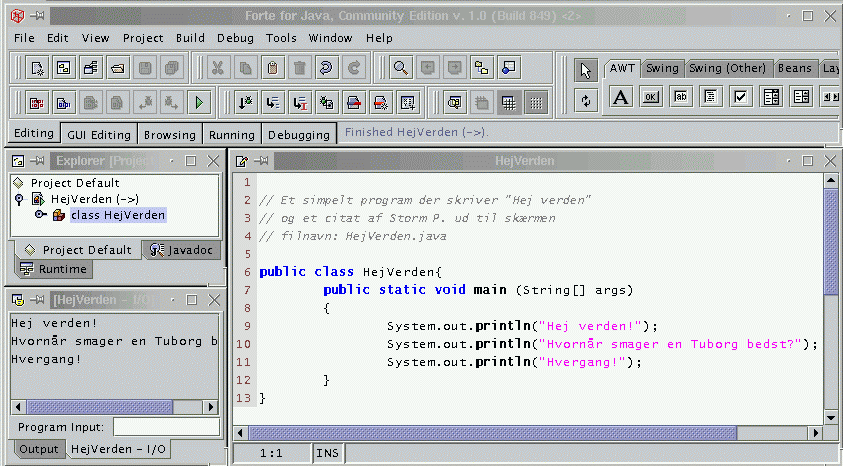The width and height of the screenshot is (843, 466).
Task: Click the Open folder toolbar icon
Action: (x=117, y=68)
